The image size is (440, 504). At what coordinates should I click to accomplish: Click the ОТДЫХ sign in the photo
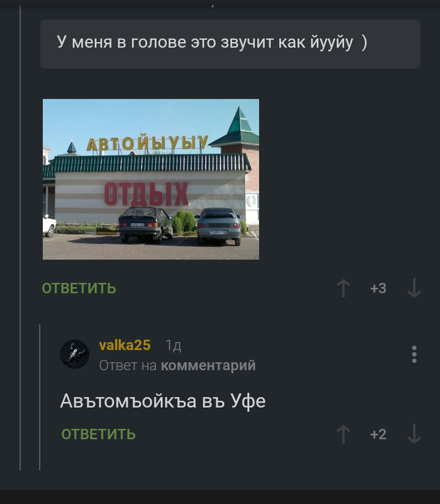pyautogui.click(x=146, y=194)
